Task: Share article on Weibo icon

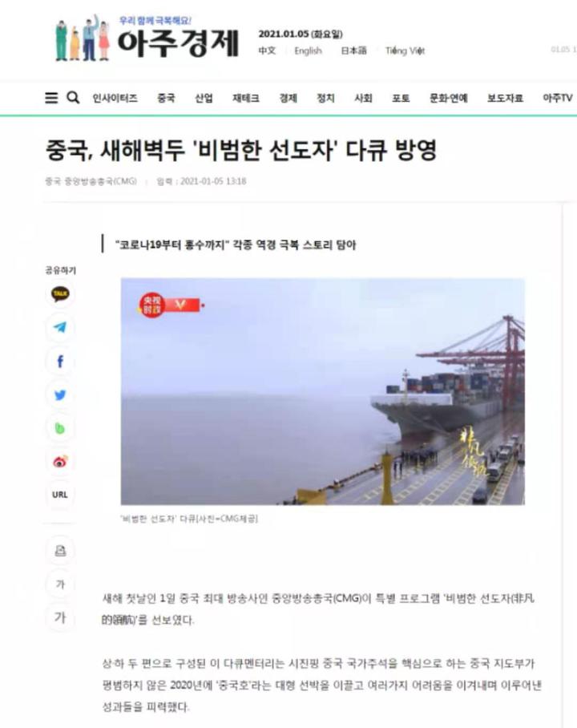Action: click(60, 462)
